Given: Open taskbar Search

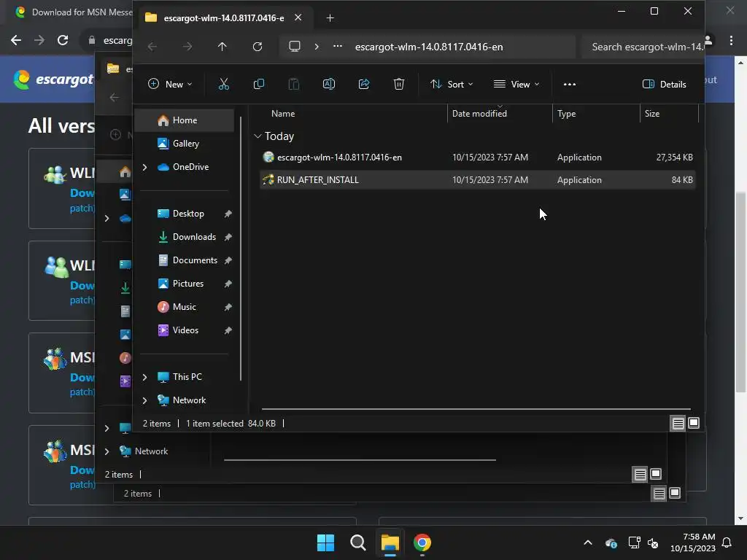Looking at the screenshot, I should [x=357, y=542].
